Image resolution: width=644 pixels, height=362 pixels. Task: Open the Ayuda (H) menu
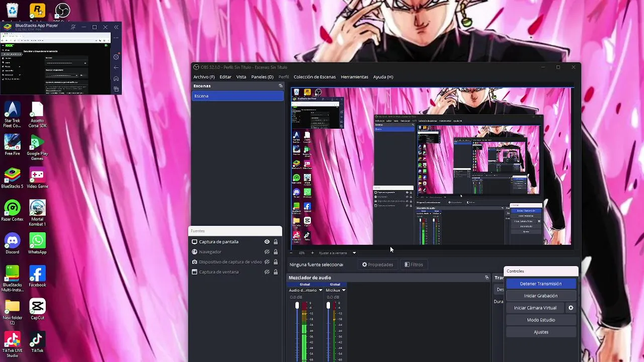coord(383,77)
